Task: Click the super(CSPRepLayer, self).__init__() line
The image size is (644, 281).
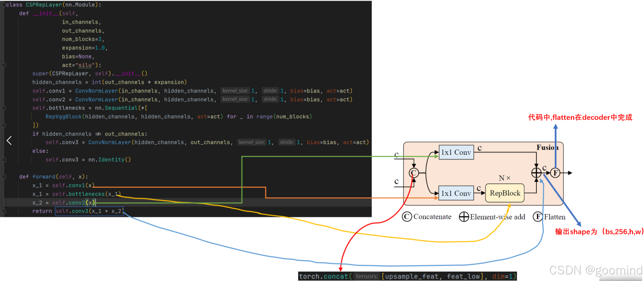Action: pyautogui.click(x=90, y=74)
